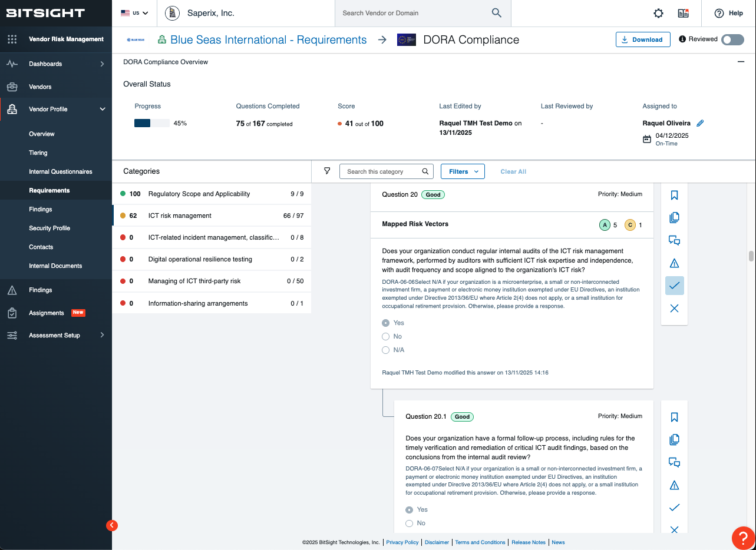Select the Yes answer for Question 20.1
The height and width of the screenshot is (550, 756).
point(410,509)
